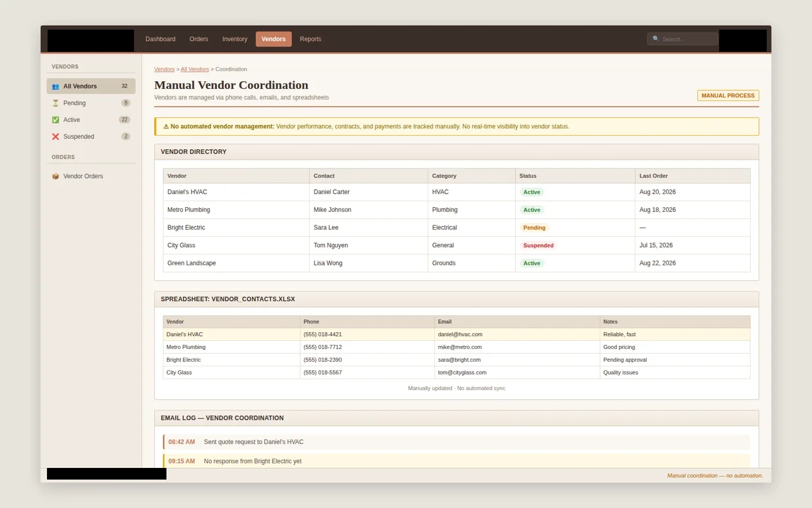
Task: Click the green check icon beside Active
Action: tap(56, 120)
